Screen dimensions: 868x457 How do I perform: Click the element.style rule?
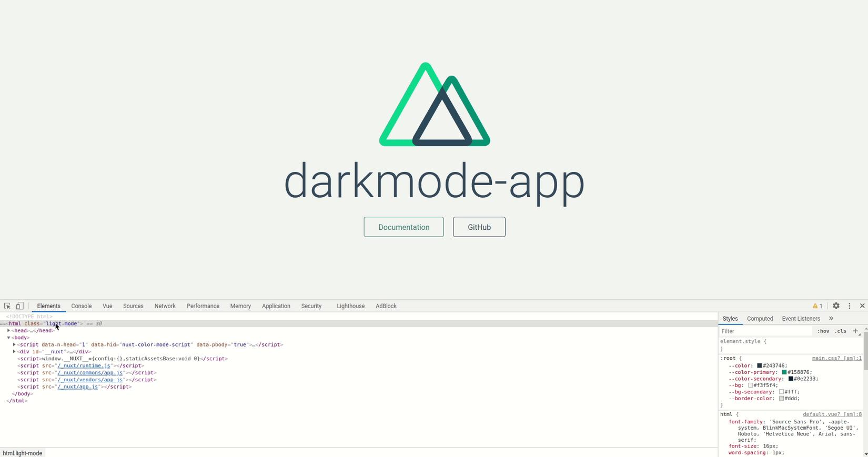(x=743, y=341)
